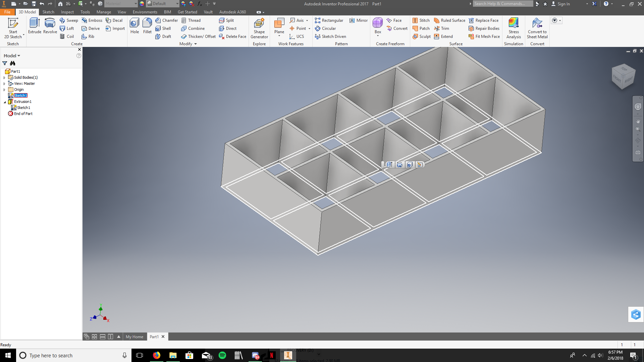Click the Help question mark icon
The image size is (644, 362).
coord(606,4)
